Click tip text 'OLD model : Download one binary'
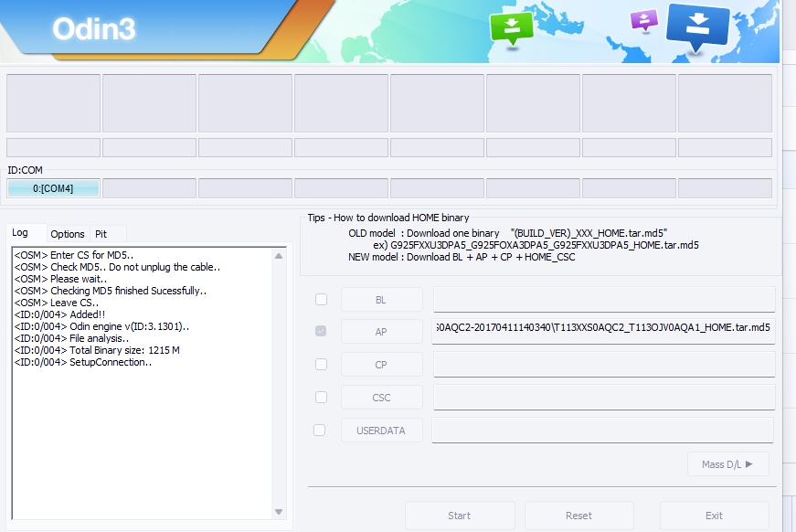The height and width of the screenshot is (532, 796). [x=424, y=233]
